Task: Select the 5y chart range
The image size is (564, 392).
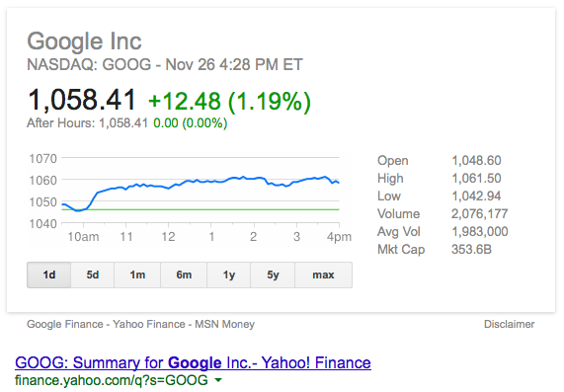Action: (273, 275)
